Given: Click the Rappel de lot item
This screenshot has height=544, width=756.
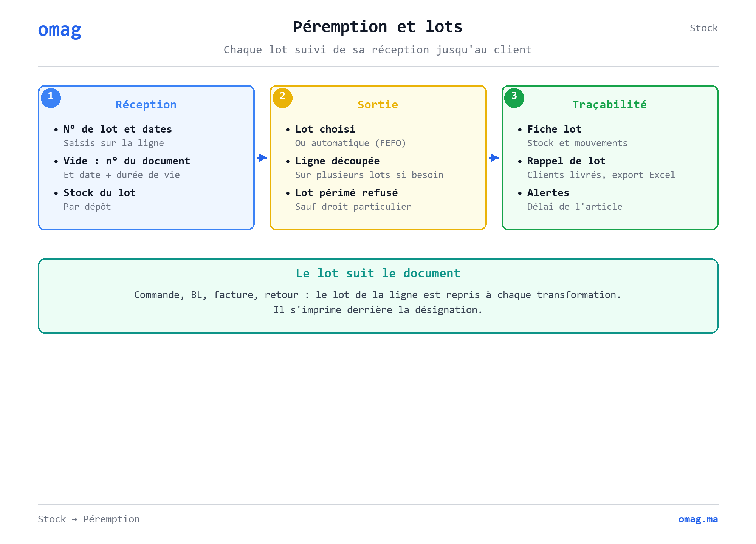Looking at the screenshot, I should [566, 161].
